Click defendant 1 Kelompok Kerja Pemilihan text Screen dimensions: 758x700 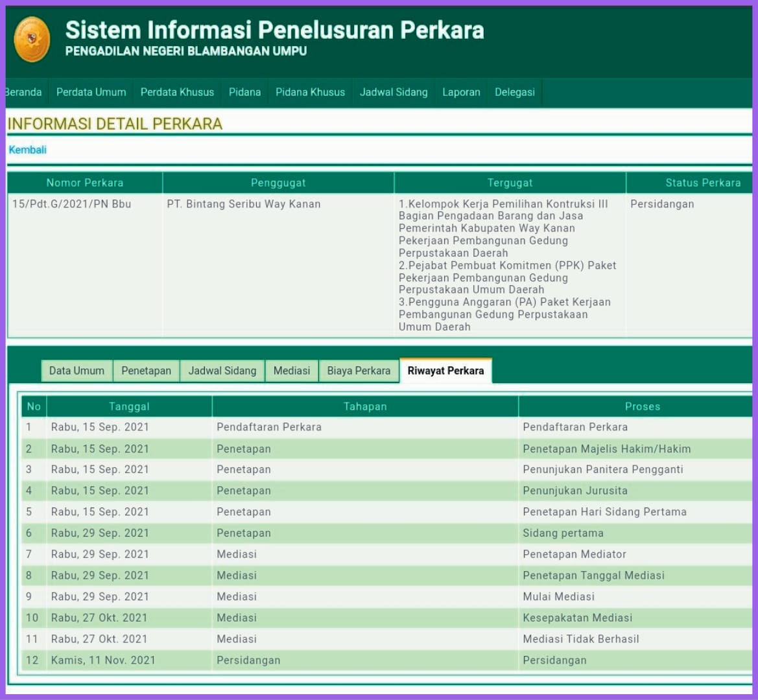(x=503, y=228)
